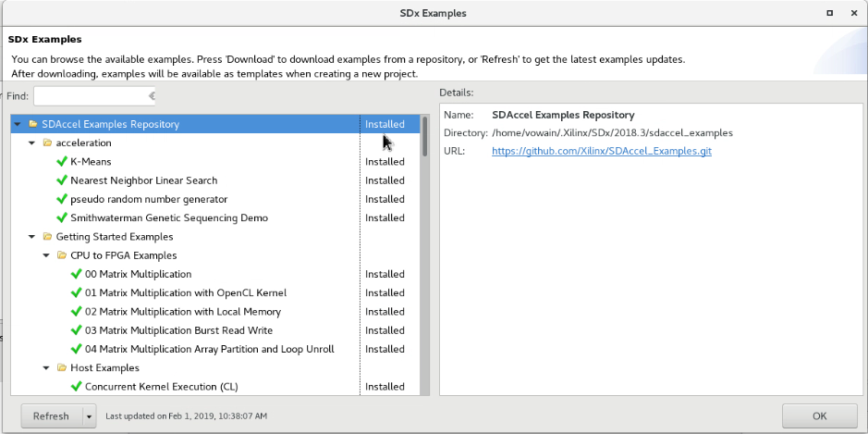This screenshot has width=868, height=434.
Task: Select 02 Matrix Multiplication with Local Memory
Action: [x=183, y=312]
